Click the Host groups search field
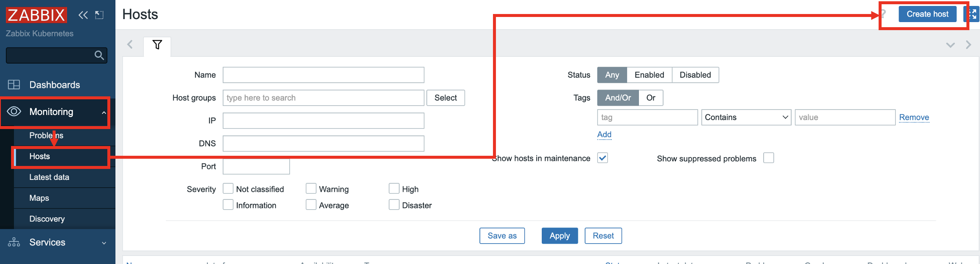Viewport: 980px width, 264px height. [x=323, y=98]
